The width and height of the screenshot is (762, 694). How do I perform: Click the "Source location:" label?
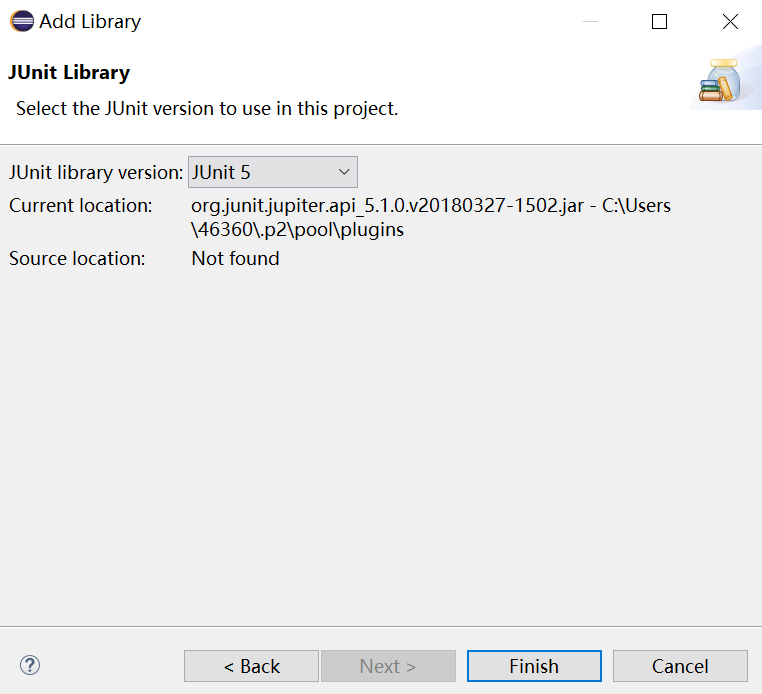pyautogui.click(x=77, y=258)
